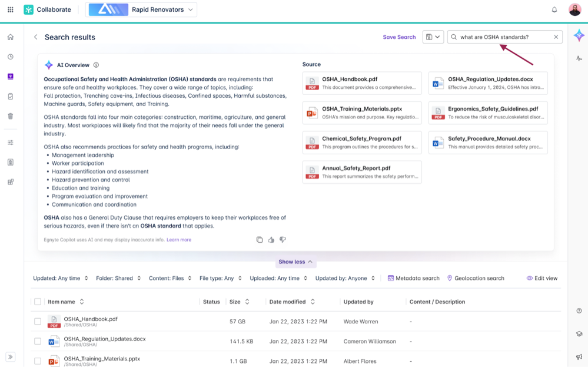The width and height of the screenshot is (588, 367).
Task: Open settings sliders sidebar icon
Action: (x=11, y=143)
